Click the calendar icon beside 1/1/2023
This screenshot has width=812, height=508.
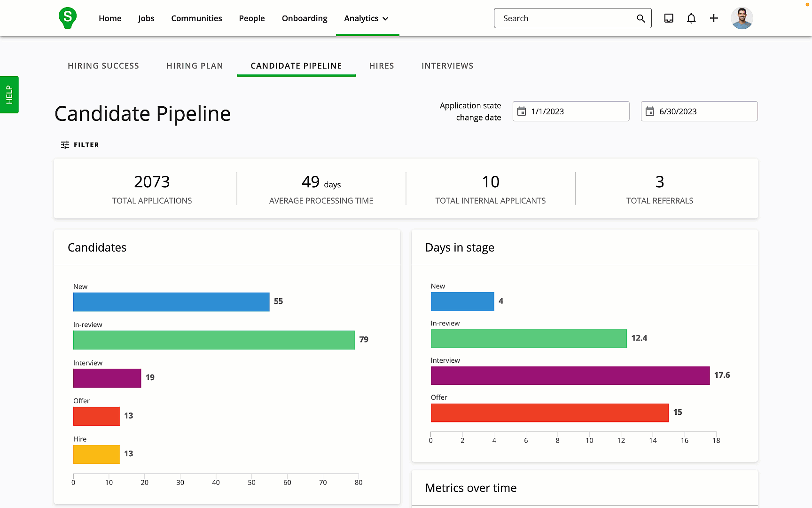[522, 111]
